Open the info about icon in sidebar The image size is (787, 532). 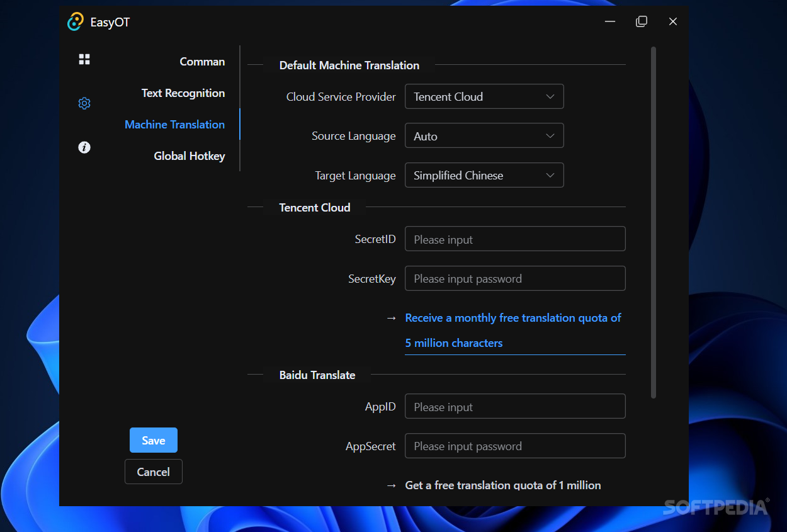[x=84, y=147]
